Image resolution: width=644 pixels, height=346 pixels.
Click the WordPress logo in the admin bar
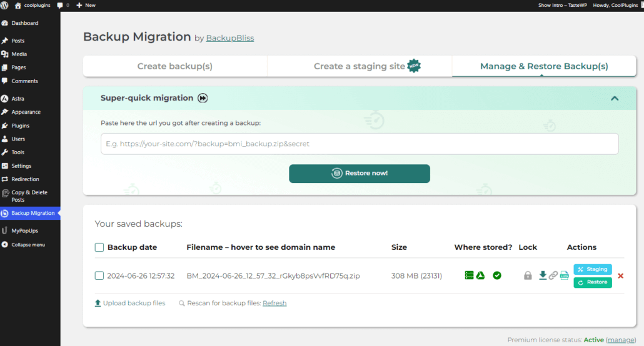[x=5, y=5]
